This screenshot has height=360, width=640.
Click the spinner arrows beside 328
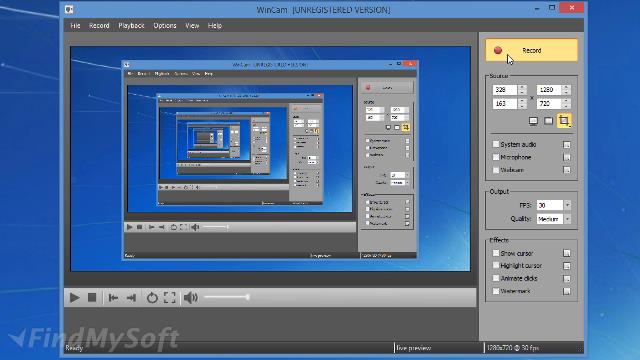click(522, 89)
